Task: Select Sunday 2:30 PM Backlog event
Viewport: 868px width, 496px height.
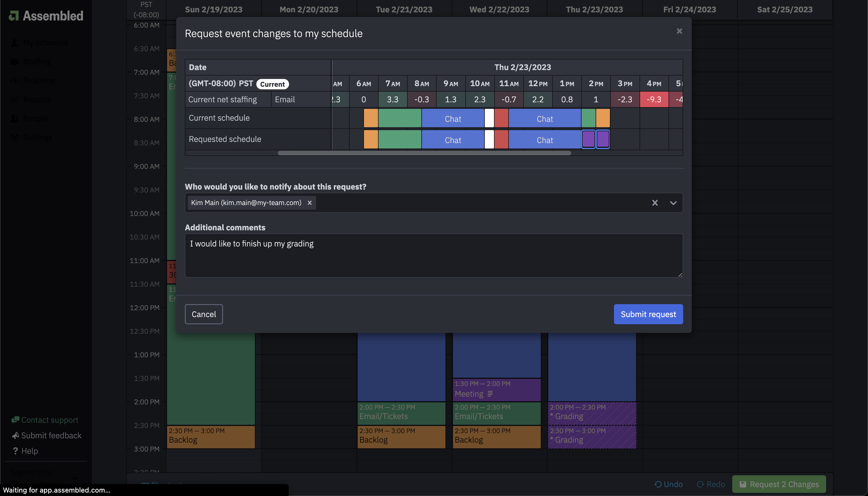Action: [211, 437]
